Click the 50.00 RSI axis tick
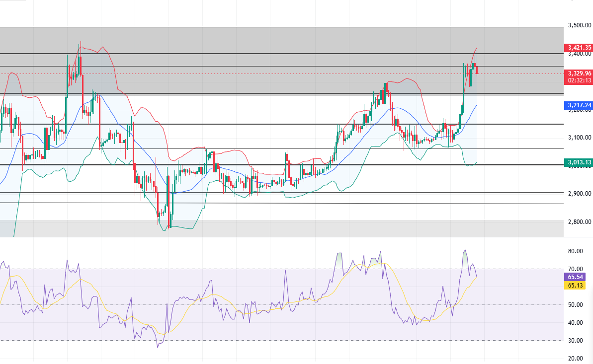This screenshot has width=593, height=364. pyautogui.click(x=576, y=305)
